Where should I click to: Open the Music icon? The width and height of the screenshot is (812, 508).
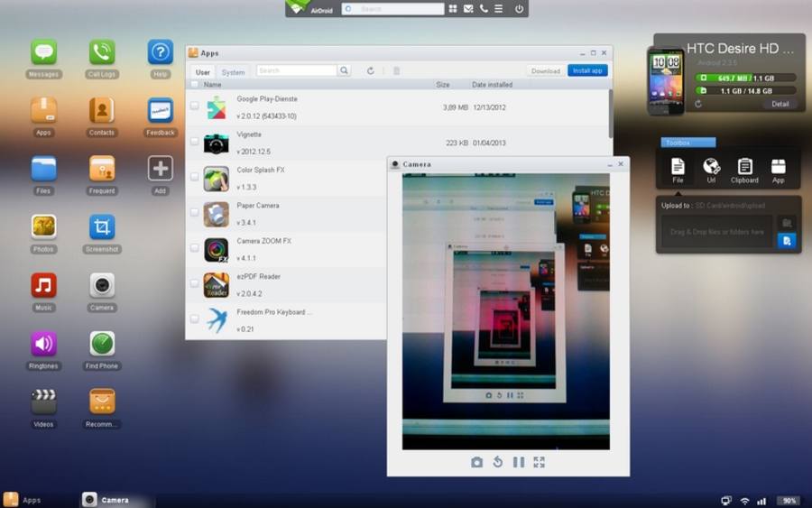point(43,285)
